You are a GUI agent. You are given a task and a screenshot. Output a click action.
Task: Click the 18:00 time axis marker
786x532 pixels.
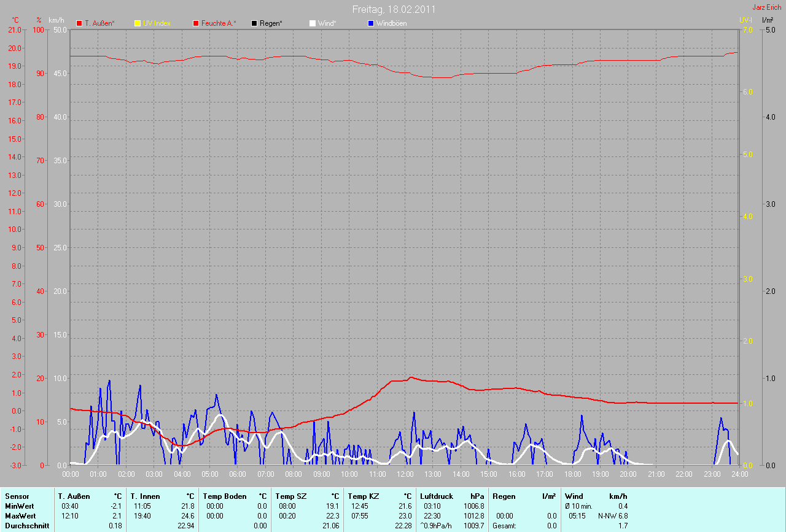point(572,474)
